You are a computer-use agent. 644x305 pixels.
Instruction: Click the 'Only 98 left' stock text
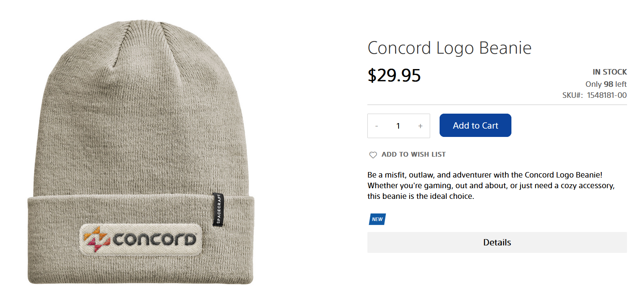606,84
